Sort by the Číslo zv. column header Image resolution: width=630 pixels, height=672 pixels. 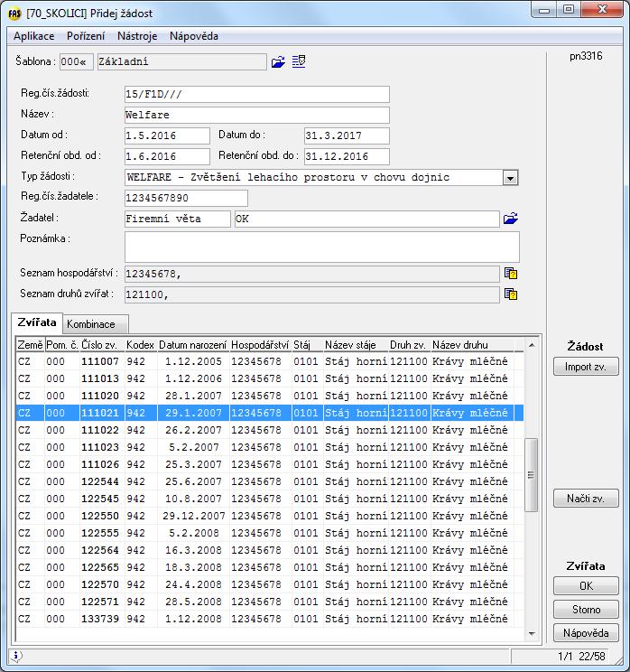coord(101,345)
